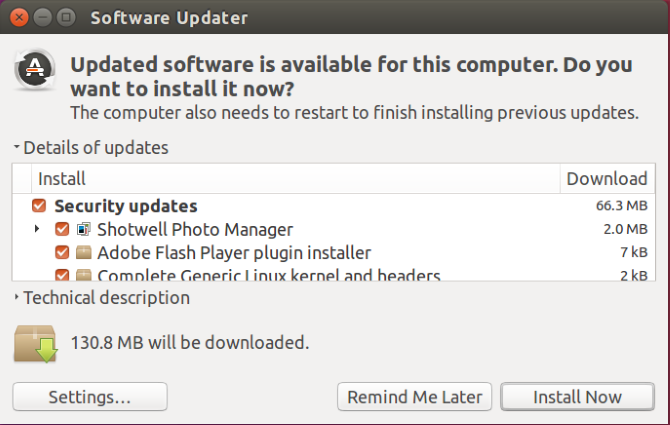This screenshot has width=670, height=425.
Task: Click the Shotwell Photo Manager app icon
Action: click(83, 229)
